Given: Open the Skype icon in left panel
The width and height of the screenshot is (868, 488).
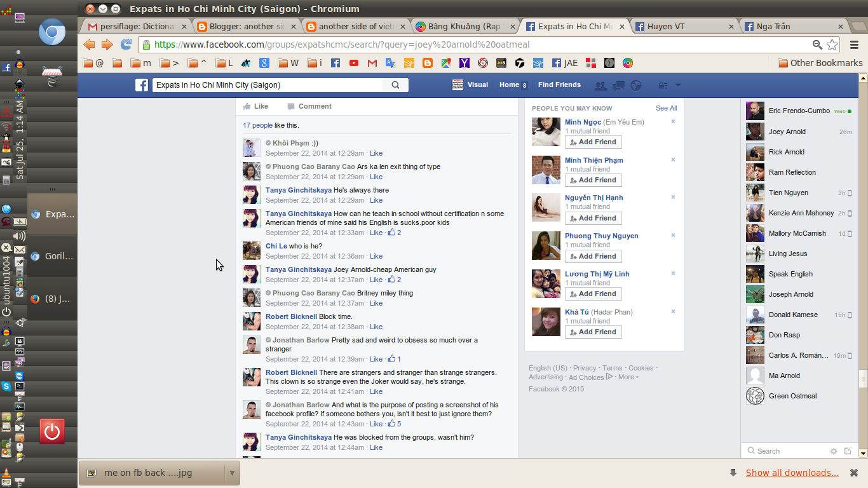Looking at the screenshot, I should click(6, 386).
